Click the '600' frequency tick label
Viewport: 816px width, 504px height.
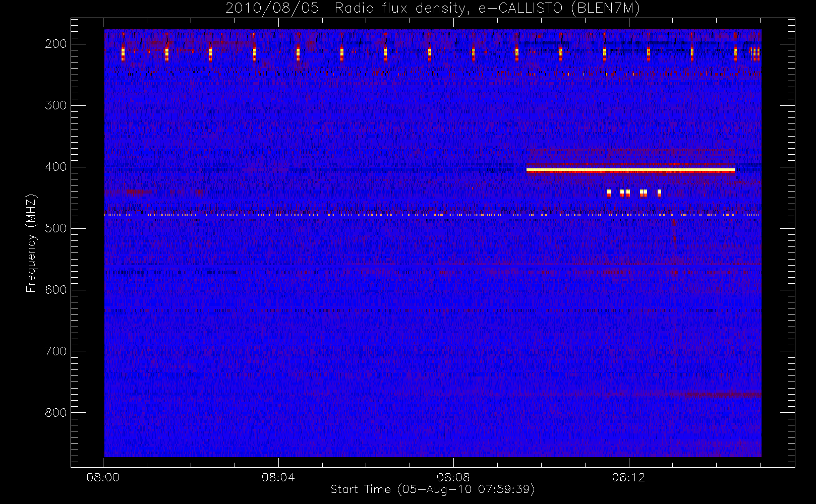56,290
